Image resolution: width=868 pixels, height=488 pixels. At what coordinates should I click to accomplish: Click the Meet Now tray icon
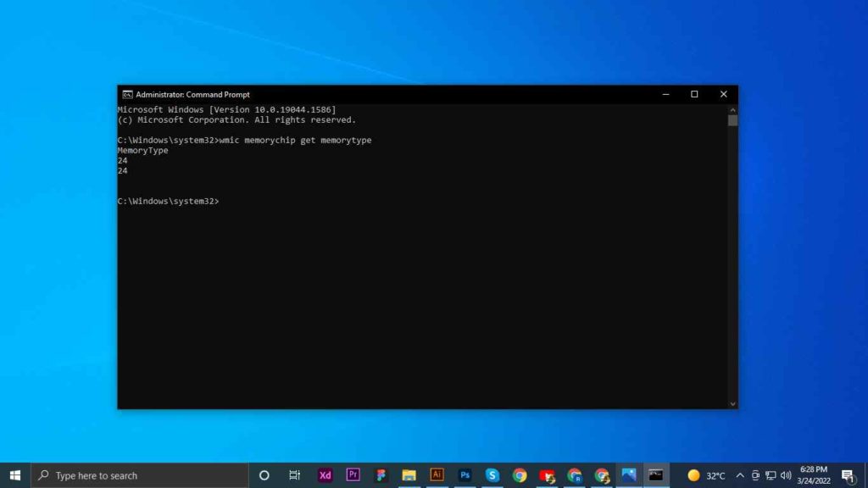[755, 475]
